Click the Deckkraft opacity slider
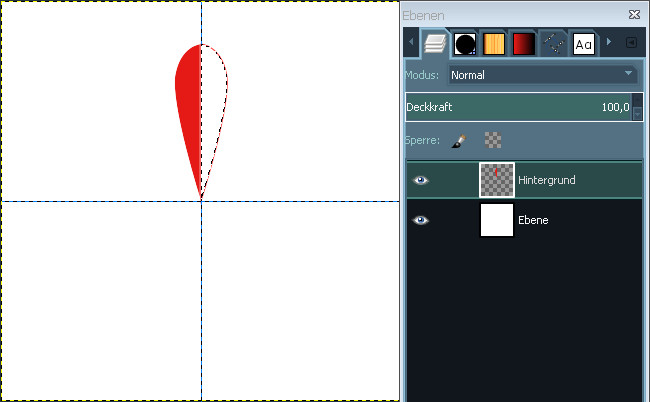Screen dimensions: 650x402 (x=515, y=107)
